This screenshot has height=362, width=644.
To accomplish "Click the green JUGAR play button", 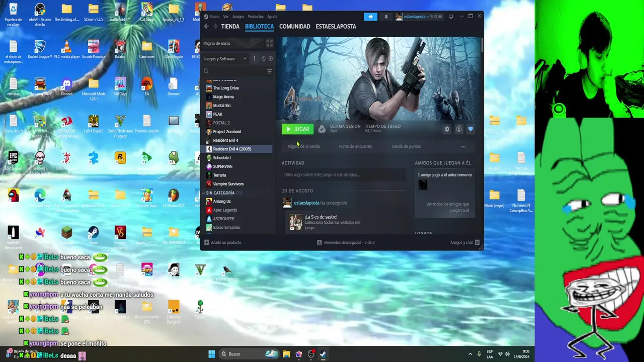I will [x=297, y=129].
